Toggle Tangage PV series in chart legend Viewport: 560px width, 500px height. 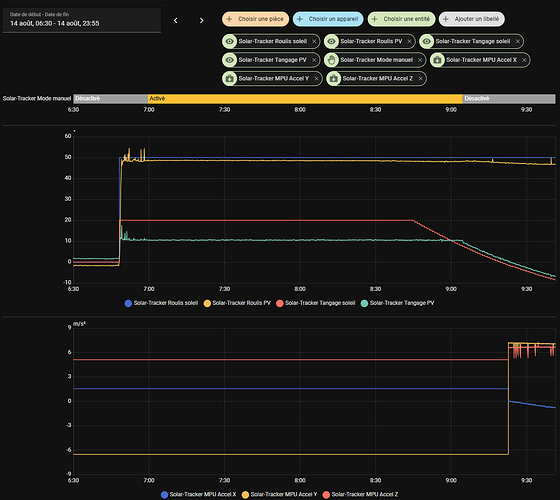[x=398, y=303]
